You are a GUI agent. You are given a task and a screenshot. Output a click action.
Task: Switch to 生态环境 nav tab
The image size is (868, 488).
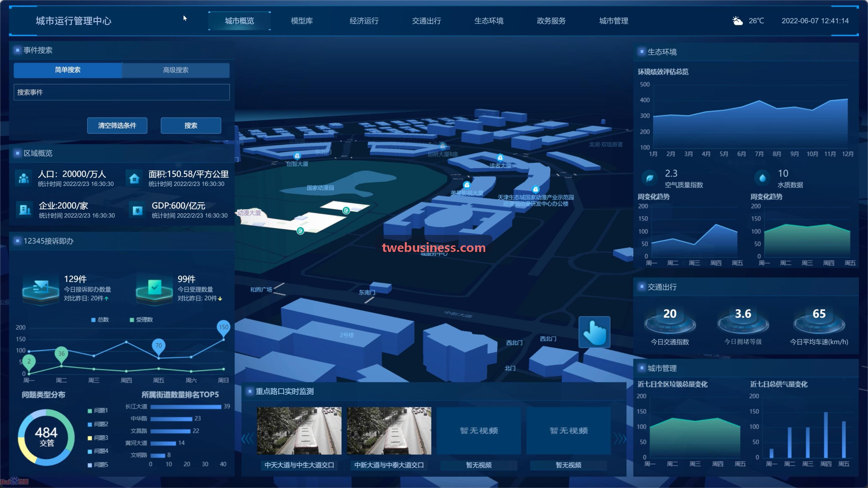tap(489, 21)
